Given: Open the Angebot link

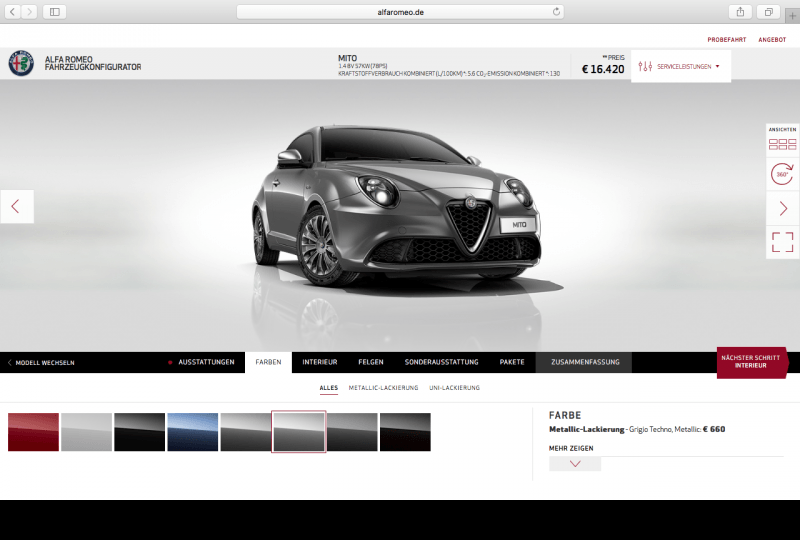Looking at the screenshot, I should tap(772, 39).
